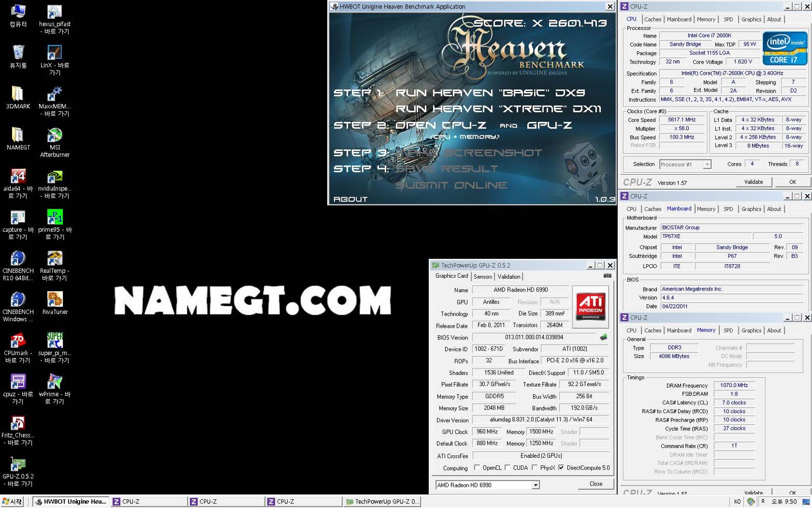Launch the prime95 shortcut icon
The image size is (812, 508).
(54, 225)
